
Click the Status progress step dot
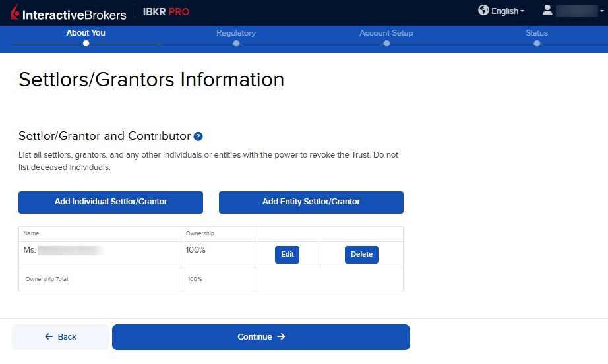click(x=537, y=44)
